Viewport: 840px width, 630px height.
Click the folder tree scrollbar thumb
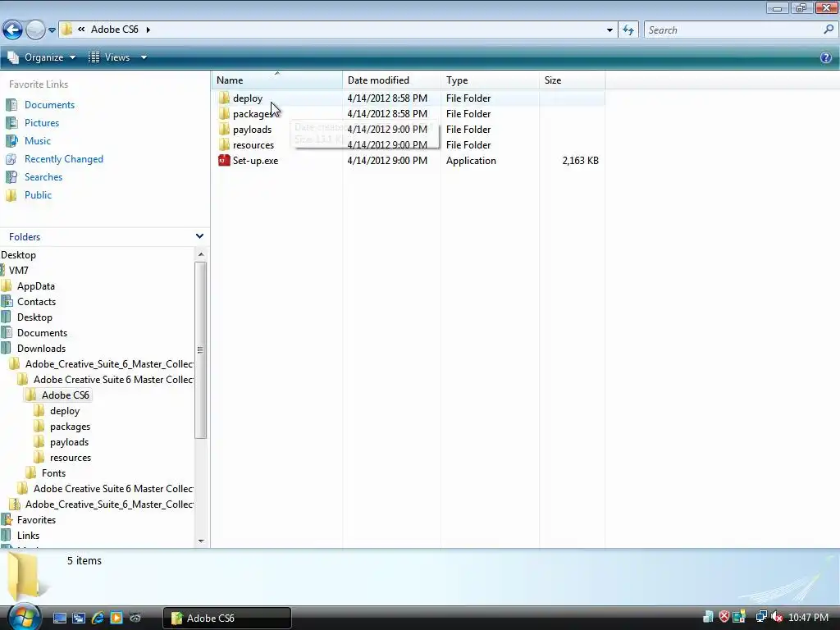[201, 349]
